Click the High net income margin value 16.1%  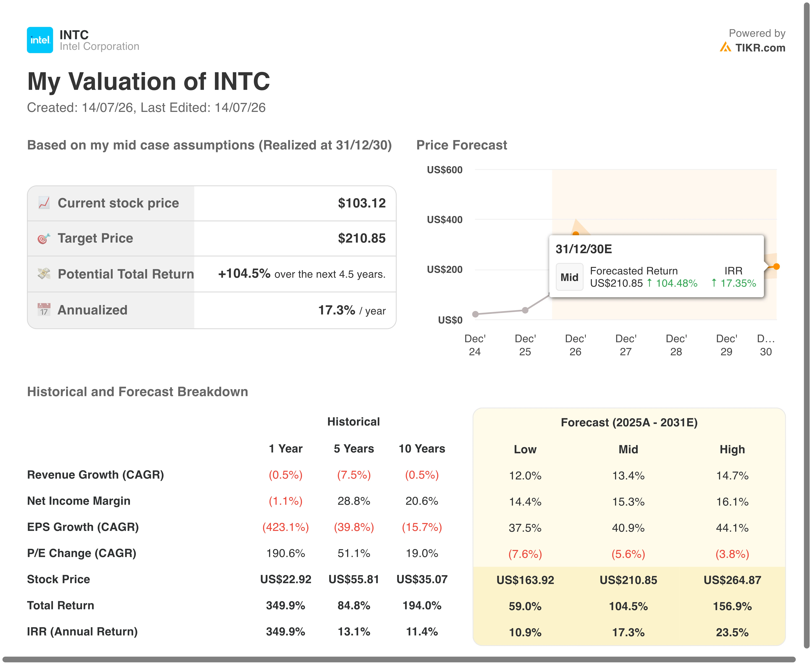[x=732, y=501]
